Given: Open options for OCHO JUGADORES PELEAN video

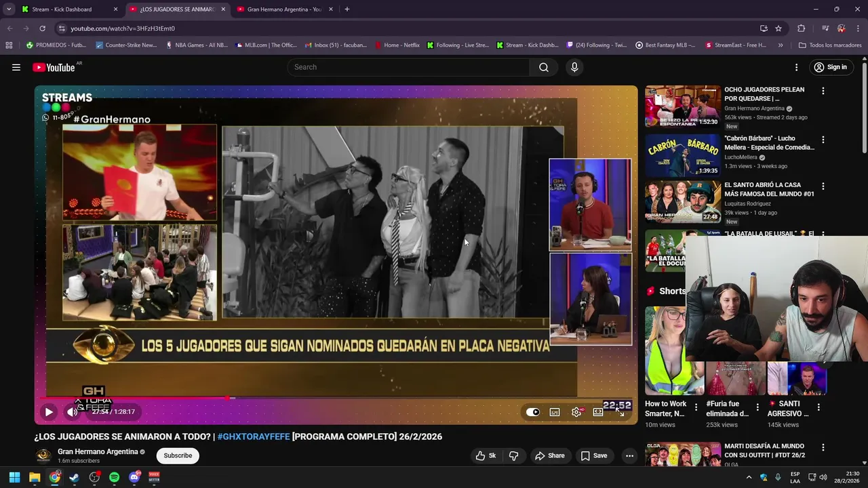Looking at the screenshot, I should [x=823, y=91].
